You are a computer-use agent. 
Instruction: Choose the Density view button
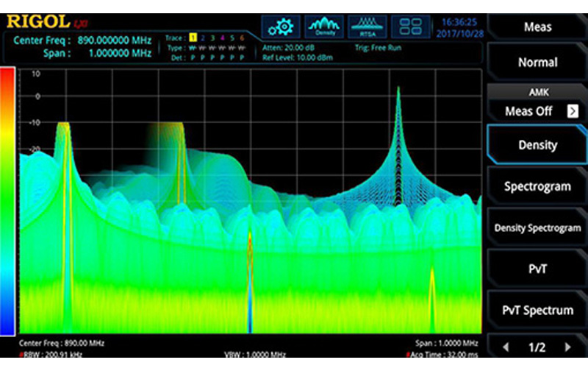pyautogui.click(x=537, y=145)
